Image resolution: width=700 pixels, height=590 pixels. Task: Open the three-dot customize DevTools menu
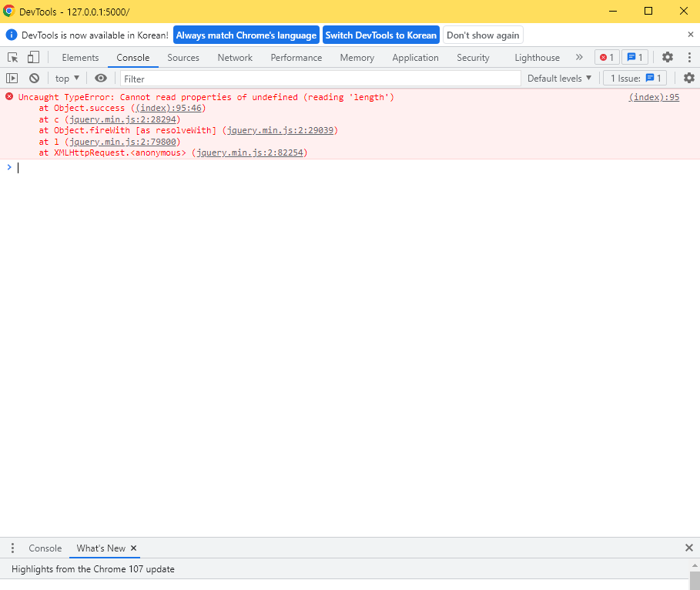point(689,57)
